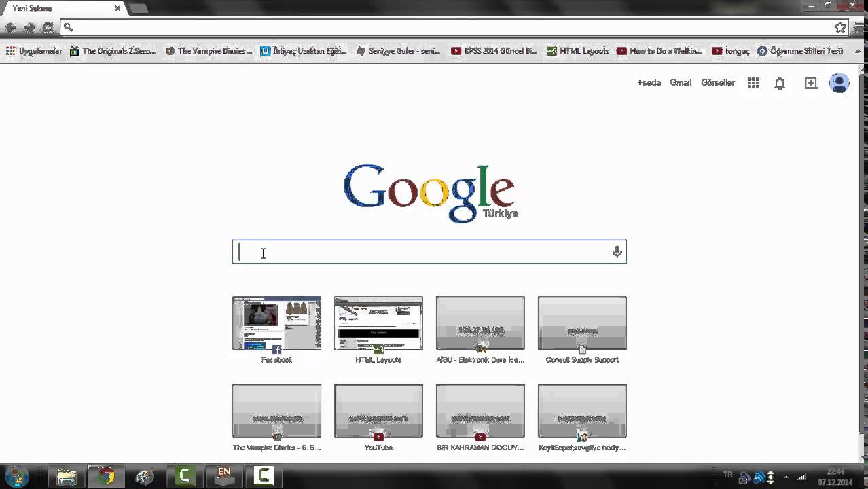Open File Explorer from taskbar
This screenshot has height=489, width=868.
pyautogui.click(x=67, y=477)
